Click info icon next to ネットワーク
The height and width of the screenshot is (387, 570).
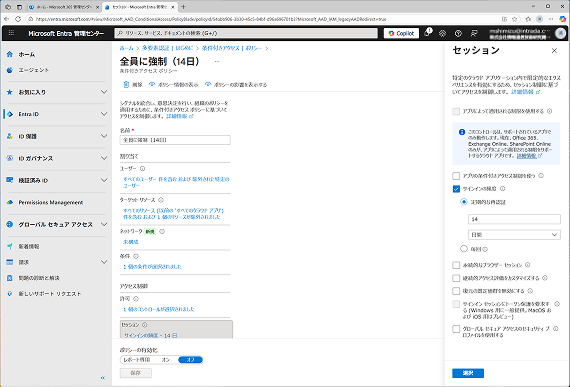162,231
